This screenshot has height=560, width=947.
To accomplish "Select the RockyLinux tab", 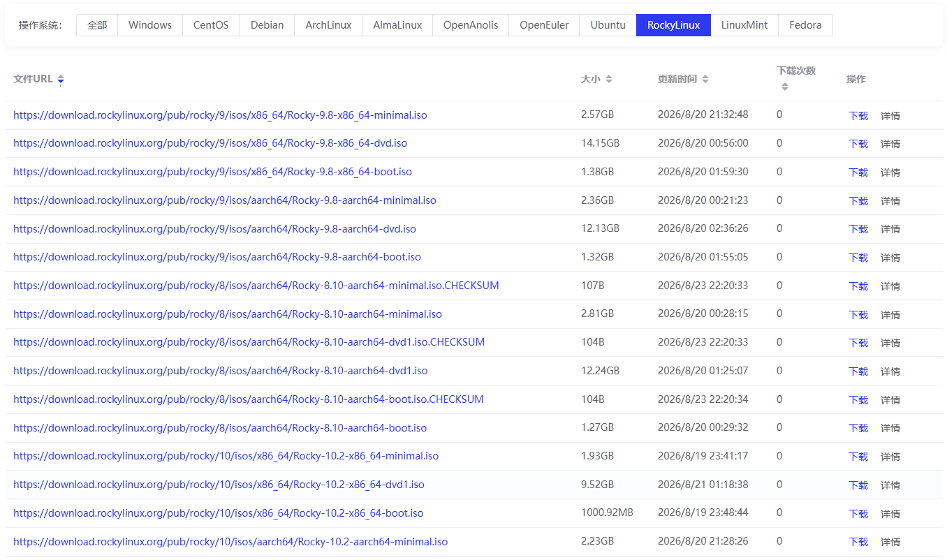I will [673, 25].
